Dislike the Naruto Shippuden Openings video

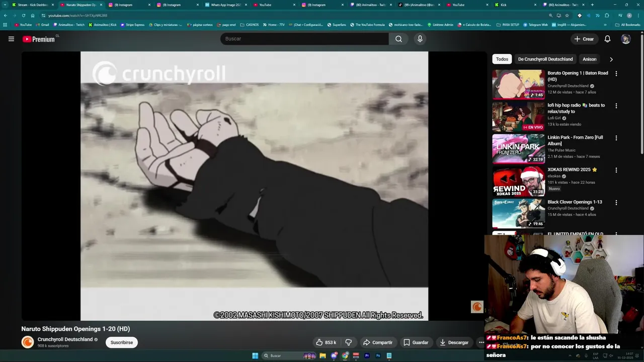349,342
